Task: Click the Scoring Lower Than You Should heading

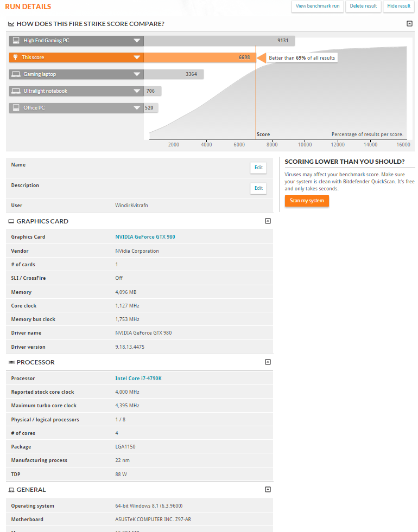Action: click(345, 162)
